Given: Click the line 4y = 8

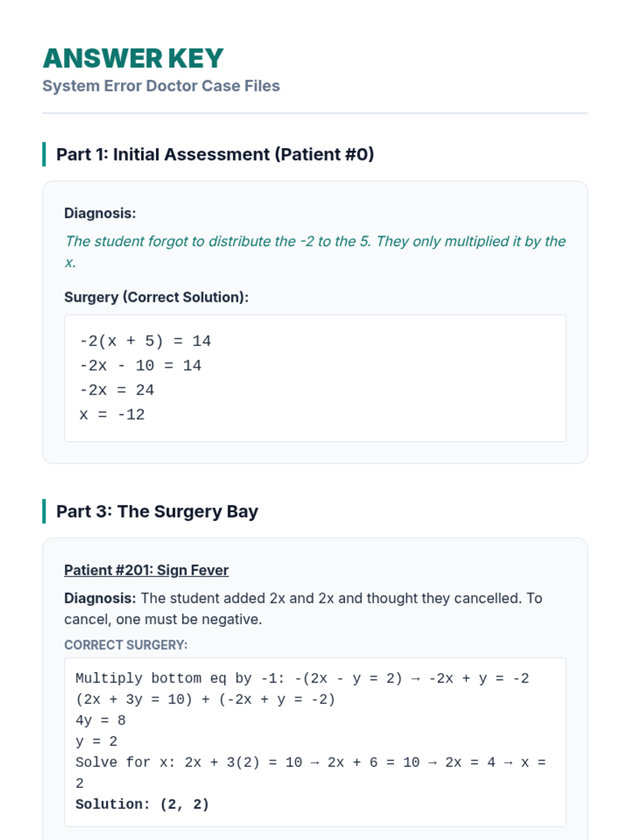Looking at the screenshot, I should tap(100, 720).
